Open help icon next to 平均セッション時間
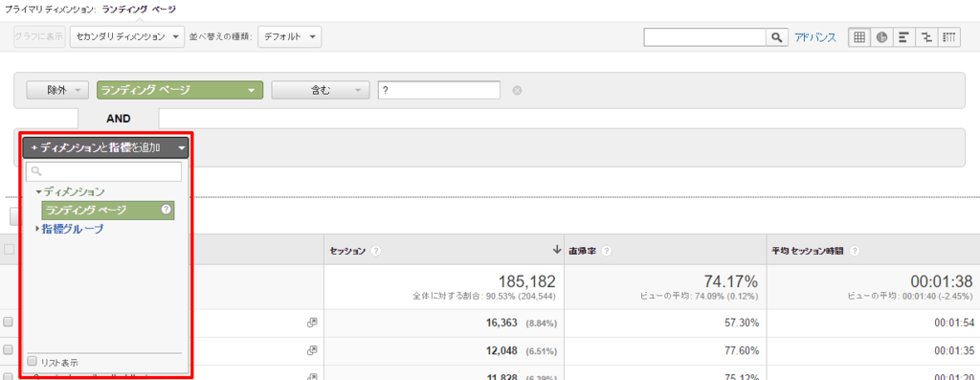 tap(855, 251)
